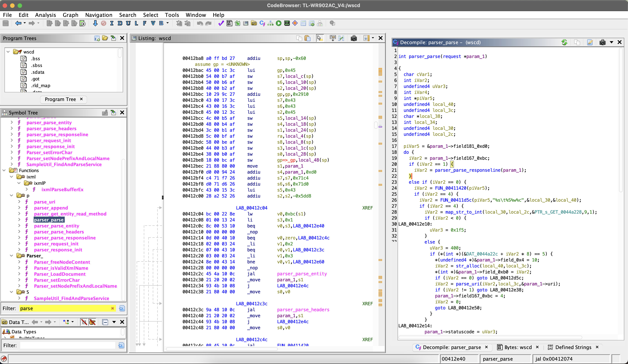
Task: Open the File menu
Action: pyautogui.click(x=7, y=15)
